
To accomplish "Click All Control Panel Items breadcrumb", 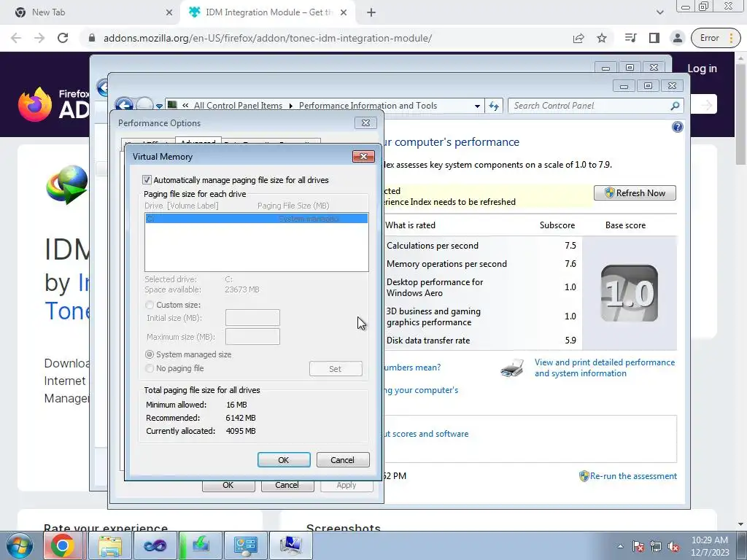I will pos(238,106).
